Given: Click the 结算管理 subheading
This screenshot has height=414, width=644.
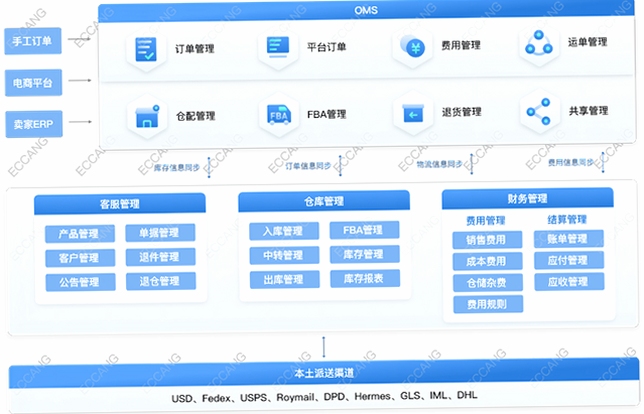Looking at the screenshot, I should click(567, 219).
